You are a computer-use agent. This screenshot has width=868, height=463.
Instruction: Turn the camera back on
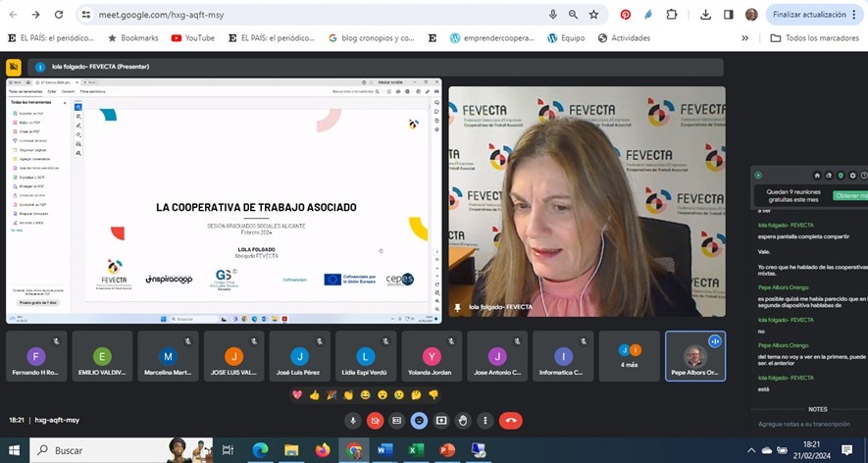pos(375,421)
